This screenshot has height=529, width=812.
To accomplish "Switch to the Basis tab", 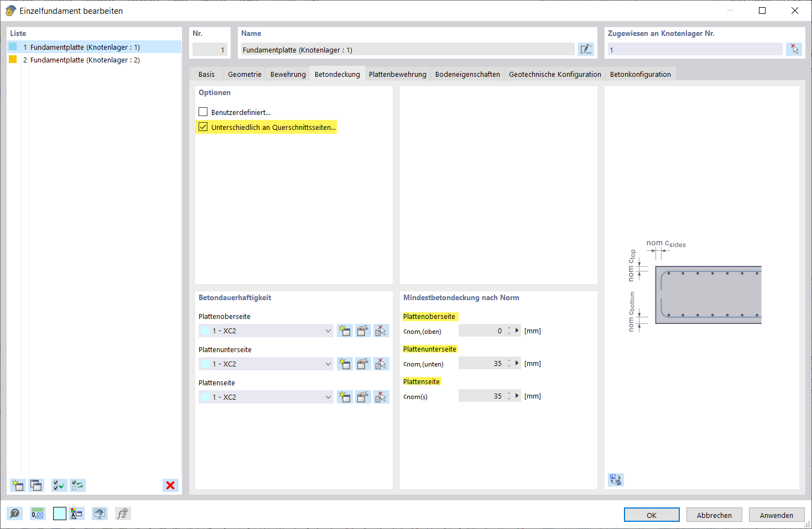I will pos(206,74).
